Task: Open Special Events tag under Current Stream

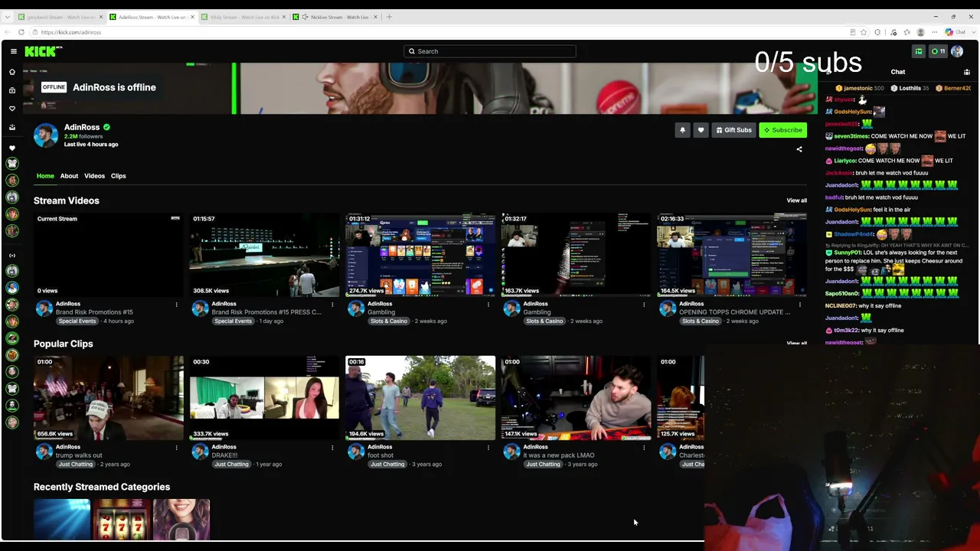Action: tap(77, 321)
